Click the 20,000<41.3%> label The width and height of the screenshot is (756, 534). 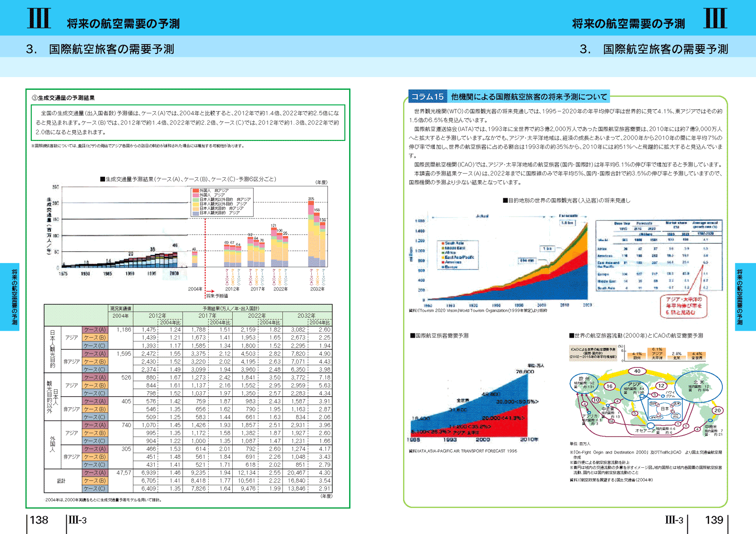(x=503, y=418)
